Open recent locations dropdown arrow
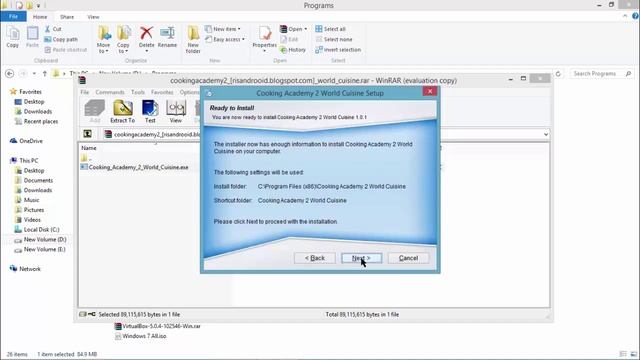This screenshot has height=360, width=640. tap(34, 73)
